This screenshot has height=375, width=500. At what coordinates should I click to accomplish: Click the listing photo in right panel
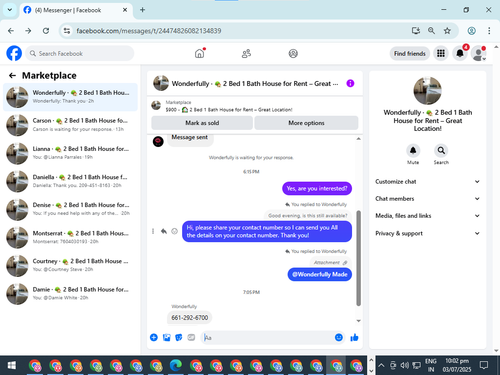[x=427, y=90]
